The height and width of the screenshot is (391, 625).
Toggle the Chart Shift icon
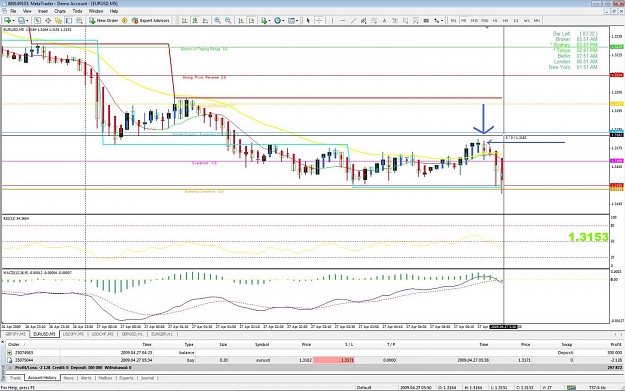coord(252,20)
